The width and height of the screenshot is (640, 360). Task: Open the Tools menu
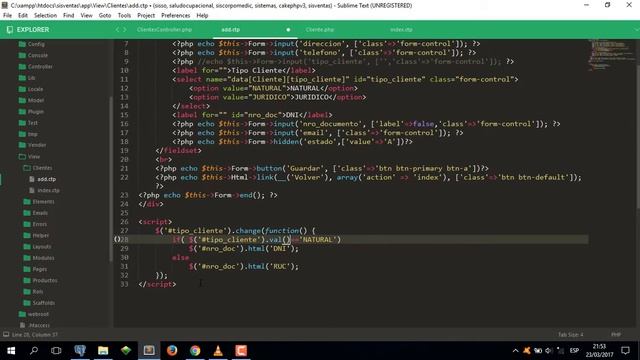tap(124, 16)
